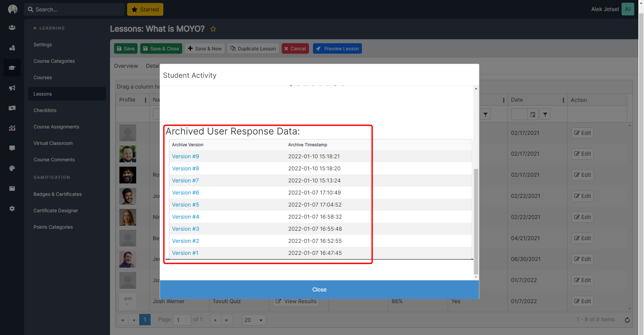Screen dimensions: 644x335
Task: Open archived Version #5 link
Action: (x=185, y=205)
